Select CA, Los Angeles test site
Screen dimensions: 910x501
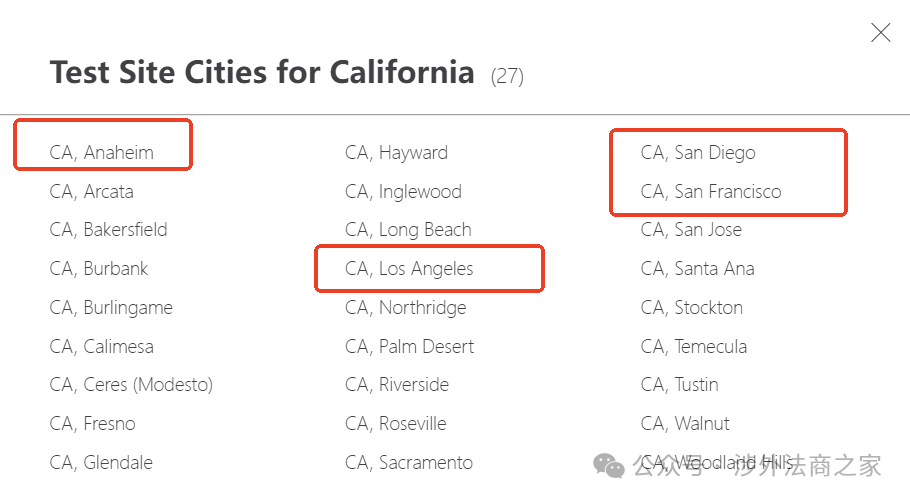click(409, 269)
